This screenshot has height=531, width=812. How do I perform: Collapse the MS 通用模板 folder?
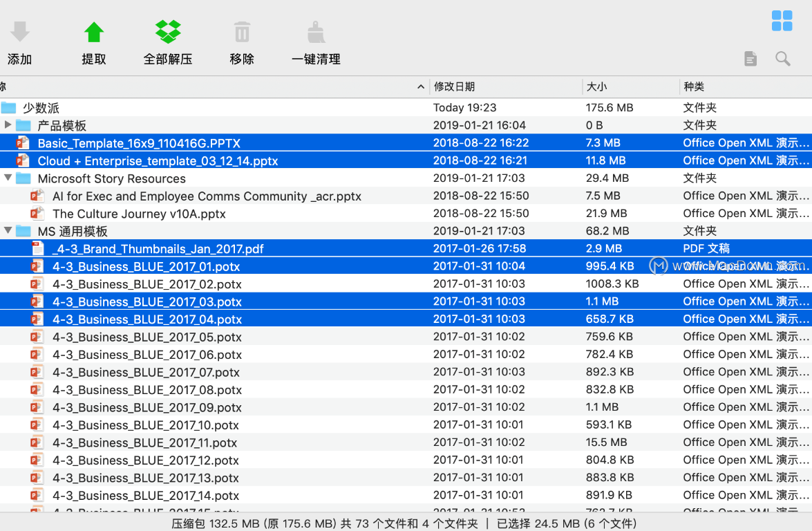(x=8, y=230)
